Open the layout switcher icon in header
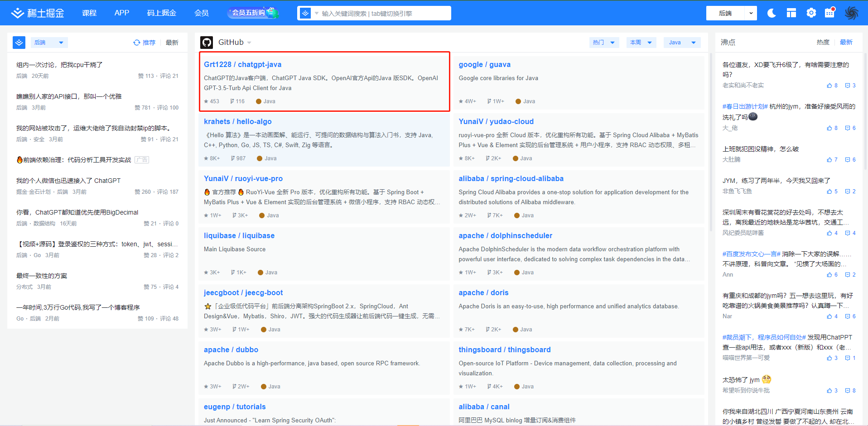Viewport: 868px width, 426px height. coord(791,13)
